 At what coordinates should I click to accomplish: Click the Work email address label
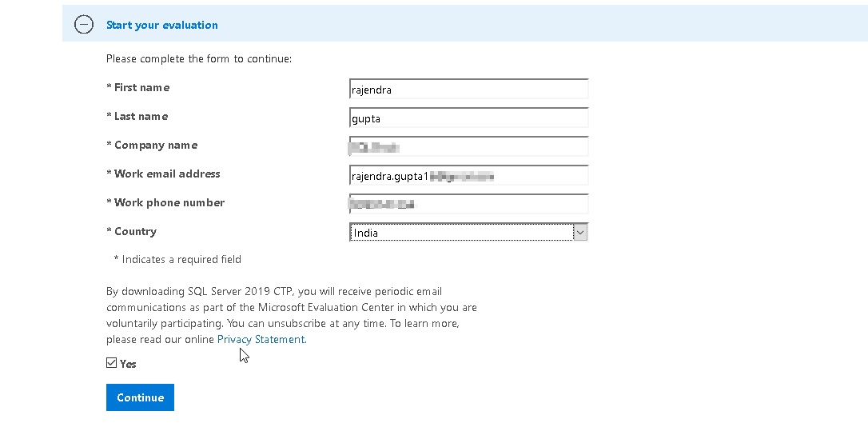(163, 174)
